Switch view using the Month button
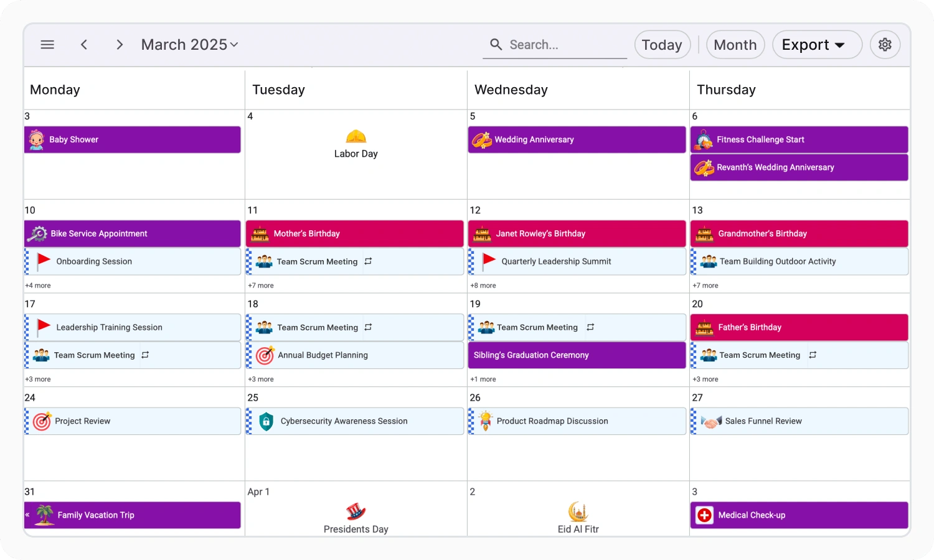 (735, 45)
